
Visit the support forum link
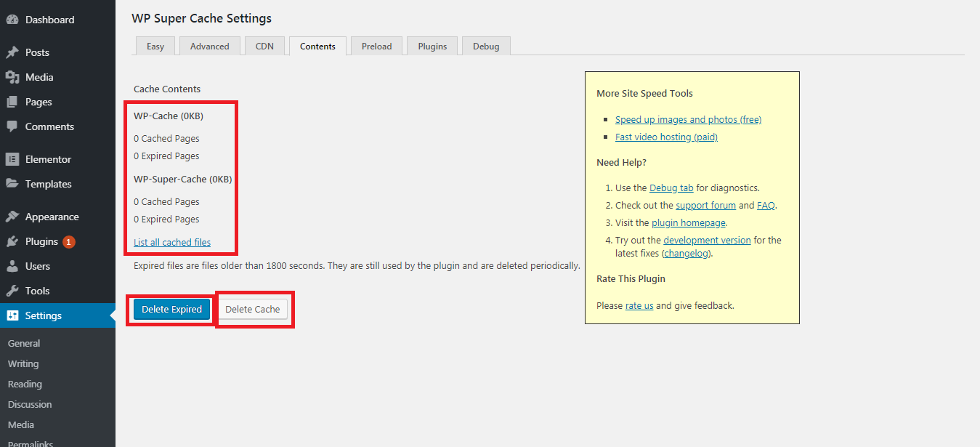(705, 205)
